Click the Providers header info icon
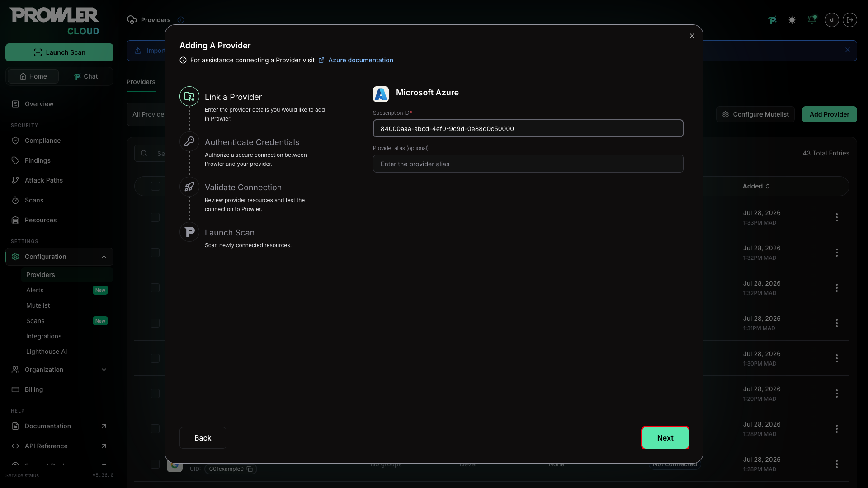The image size is (868, 488). [181, 20]
